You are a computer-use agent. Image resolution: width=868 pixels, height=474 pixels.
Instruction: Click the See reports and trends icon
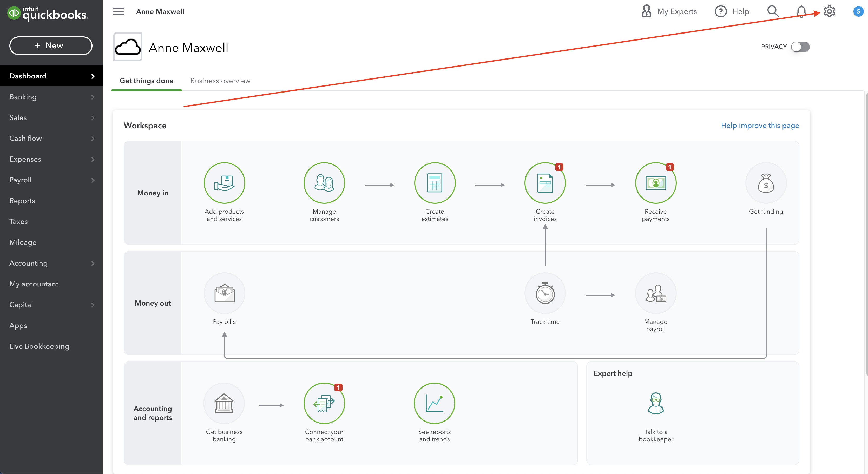(434, 403)
